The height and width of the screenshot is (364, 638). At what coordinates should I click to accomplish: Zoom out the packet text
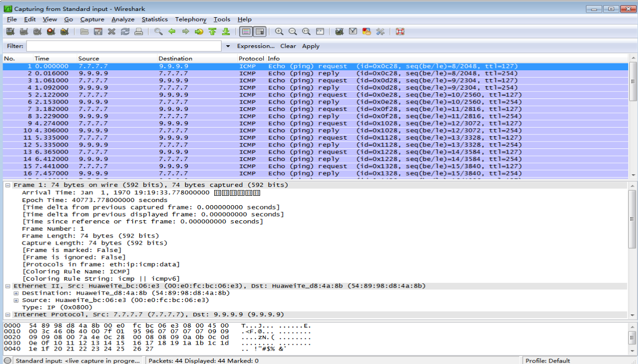pyautogui.click(x=293, y=32)
